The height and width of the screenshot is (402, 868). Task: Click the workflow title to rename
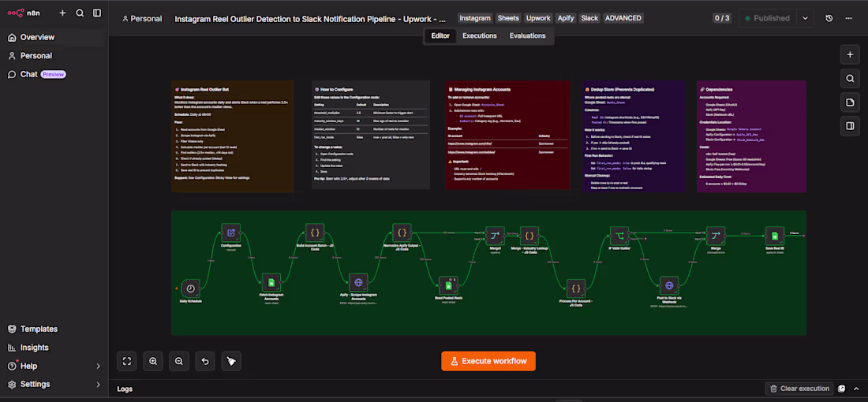click(311, 18)
